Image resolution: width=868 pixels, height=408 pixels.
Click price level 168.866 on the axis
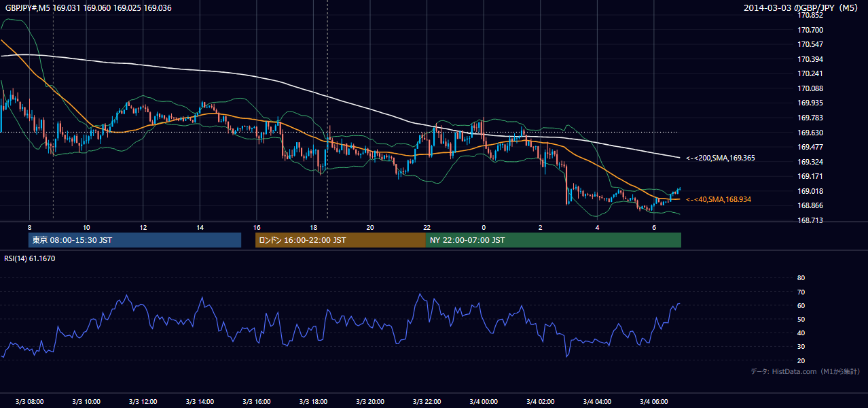pos(811,205)
